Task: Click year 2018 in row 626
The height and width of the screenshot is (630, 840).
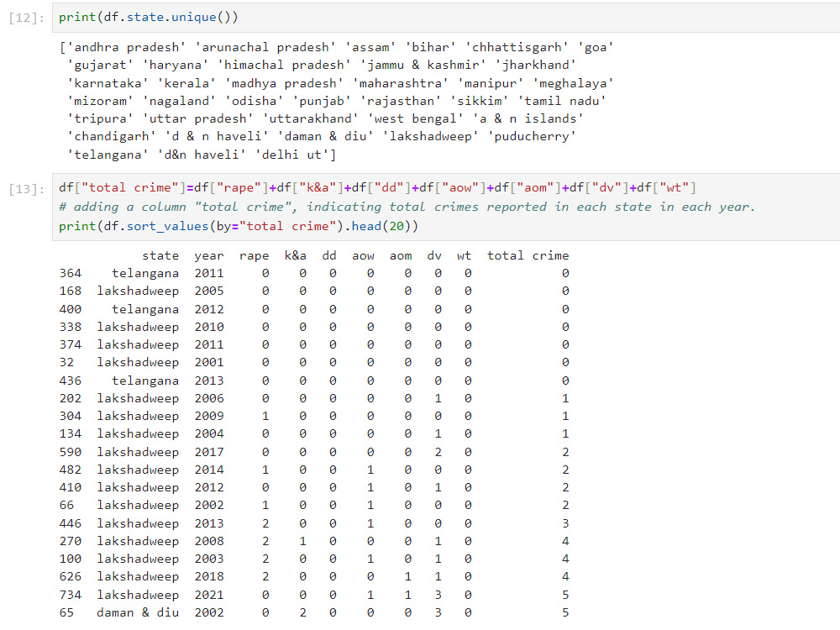Action: coord(209,576)
